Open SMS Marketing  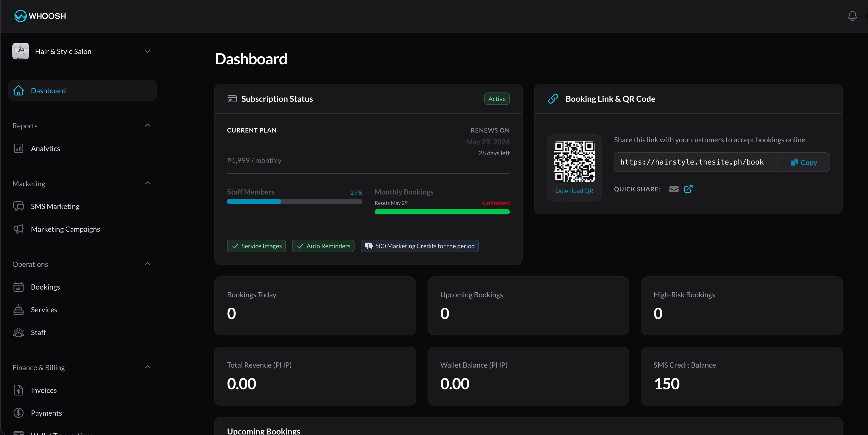(x=55, y=206)
